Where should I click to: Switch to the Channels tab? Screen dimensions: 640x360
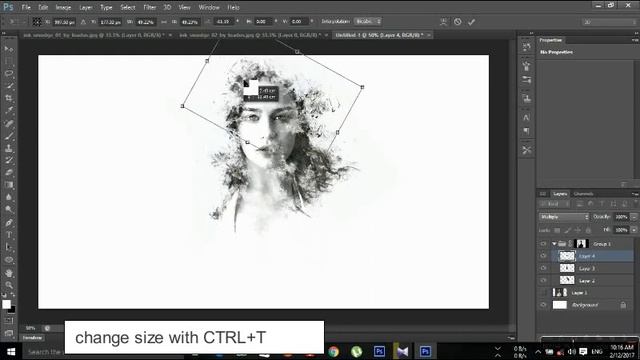coord(583,194)
